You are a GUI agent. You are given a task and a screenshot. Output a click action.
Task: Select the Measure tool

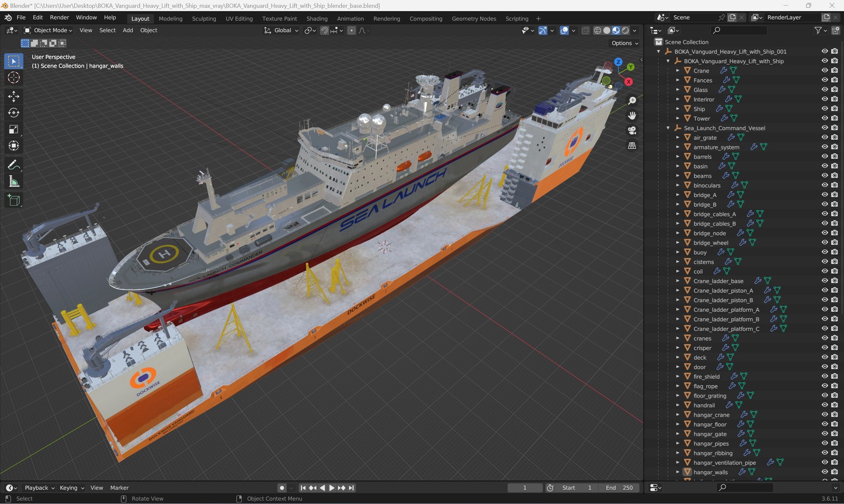tap(14, 182)
